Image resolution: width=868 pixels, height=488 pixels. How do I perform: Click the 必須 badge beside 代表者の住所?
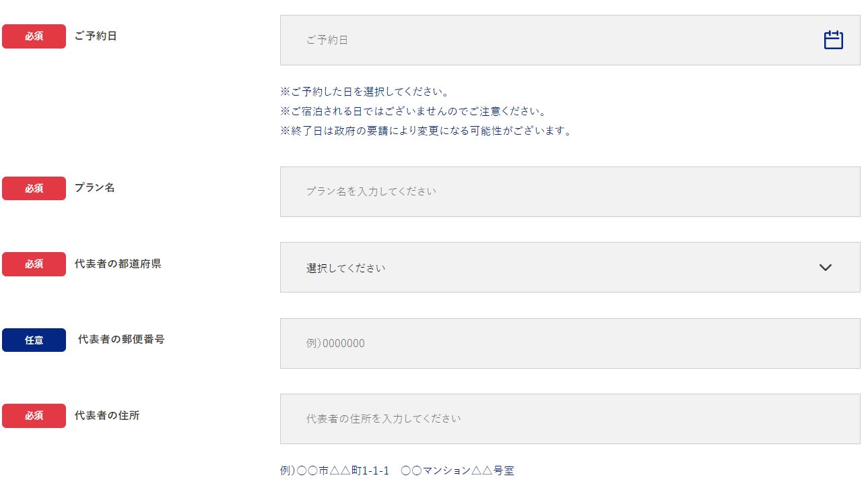pyautogui.click(x=34, y=415)
